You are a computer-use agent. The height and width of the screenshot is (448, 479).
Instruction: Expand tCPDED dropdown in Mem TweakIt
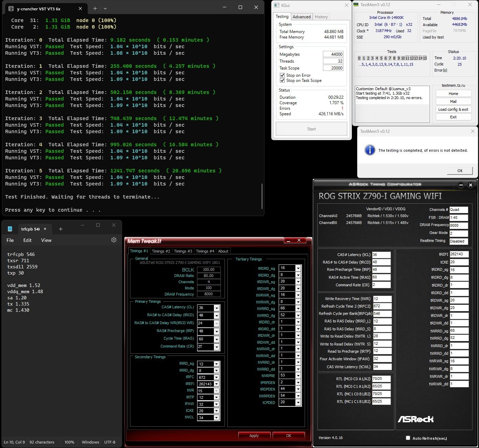click(298, 403)
